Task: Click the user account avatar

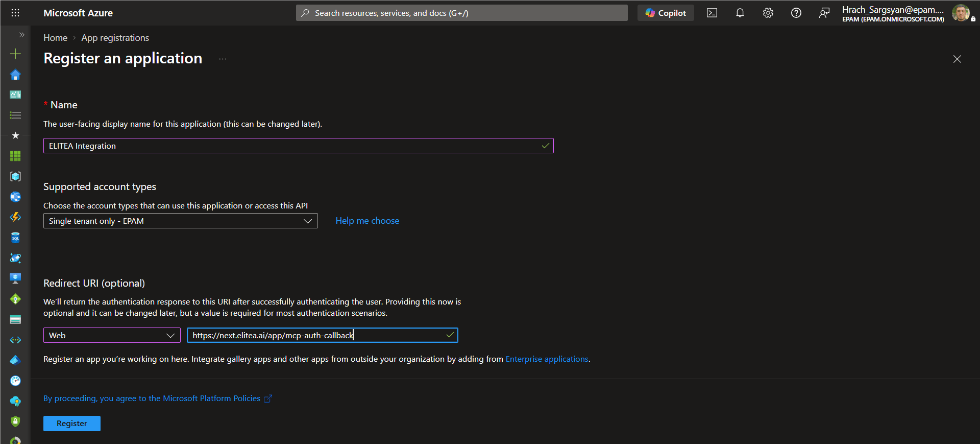Action: point(961,13)
